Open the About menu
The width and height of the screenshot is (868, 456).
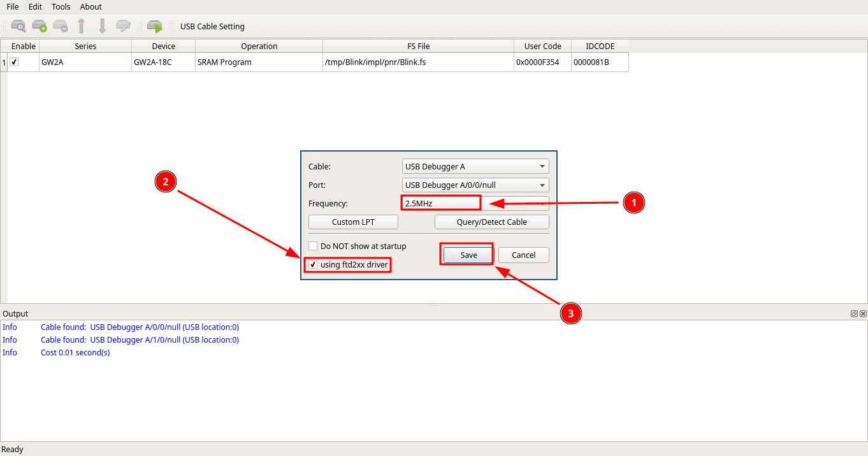coord(91,6)
